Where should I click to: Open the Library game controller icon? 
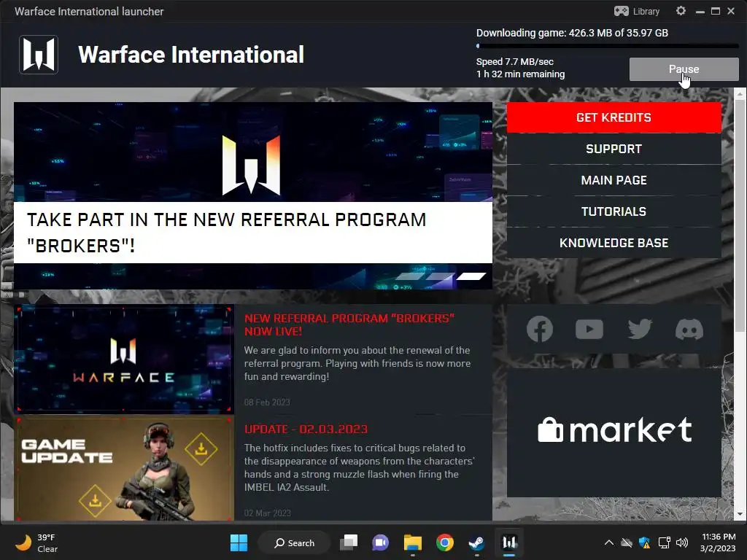(x=621, y=11)
